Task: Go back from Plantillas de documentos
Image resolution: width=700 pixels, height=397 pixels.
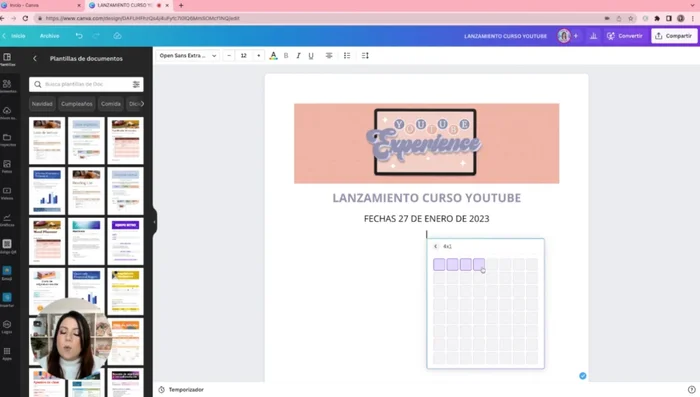Action: [35, 59]
